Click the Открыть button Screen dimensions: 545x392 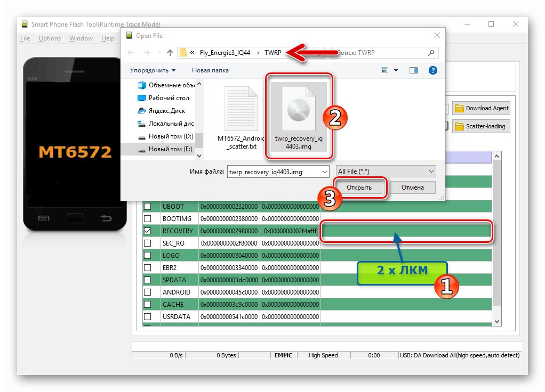click(359, 187)
